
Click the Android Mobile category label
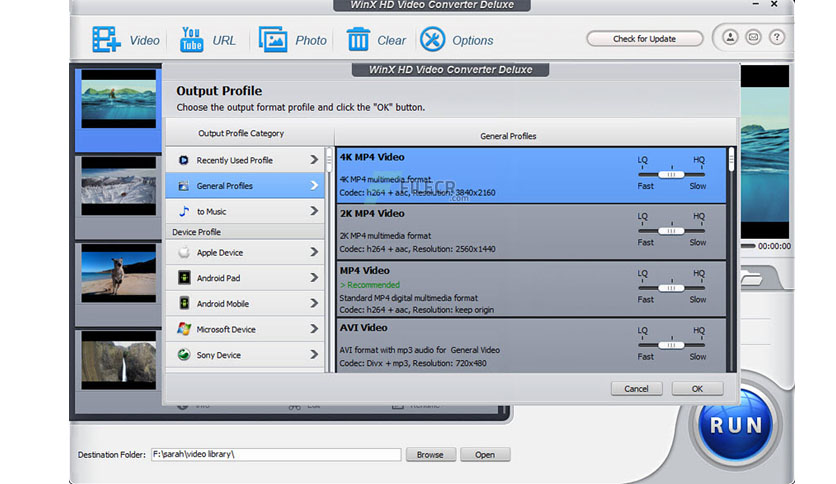pos(223,304)
